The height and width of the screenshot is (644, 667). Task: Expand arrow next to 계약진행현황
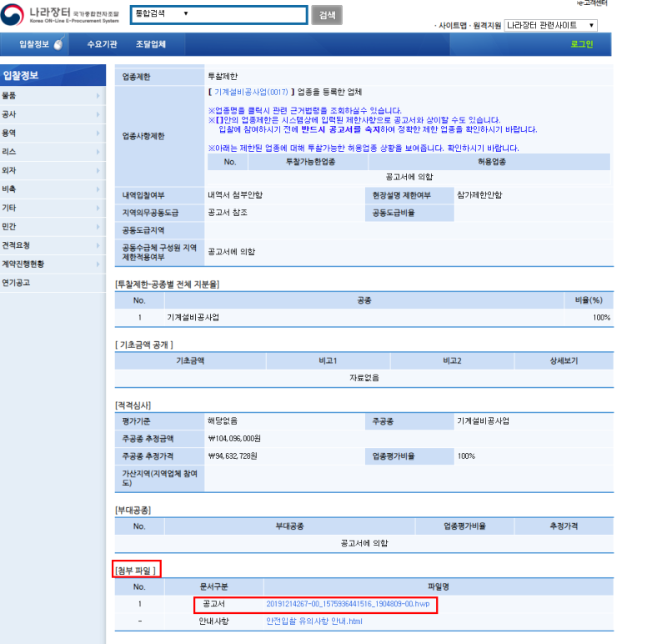(98, 264)
